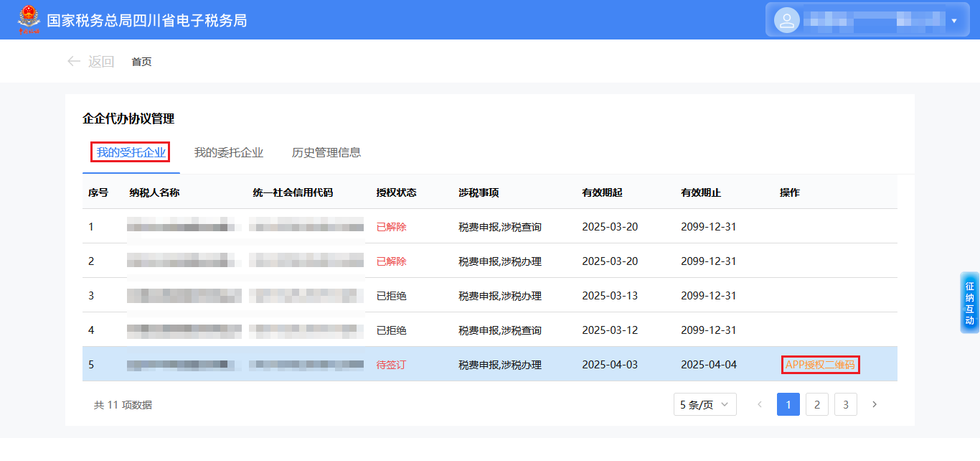Image resolution: width=980 pixels, height=461 pixels.
Task: Click 已解除 status in row 1
Action: pyautogui.click(x=392, y=227)
